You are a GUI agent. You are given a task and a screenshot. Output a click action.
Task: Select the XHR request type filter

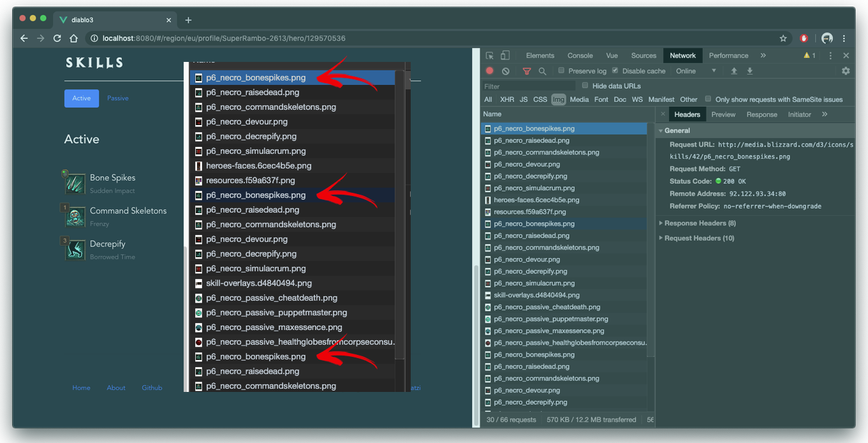tap(507, 100)
